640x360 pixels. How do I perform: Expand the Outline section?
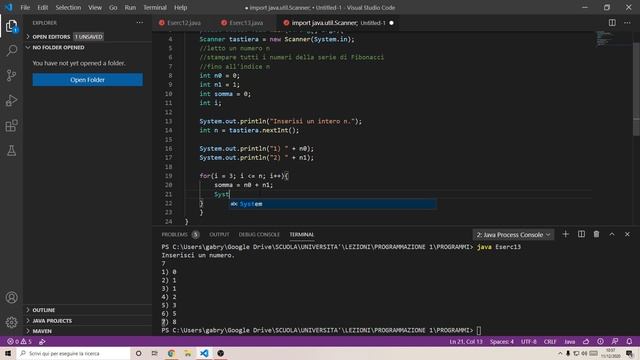(88, 310)
